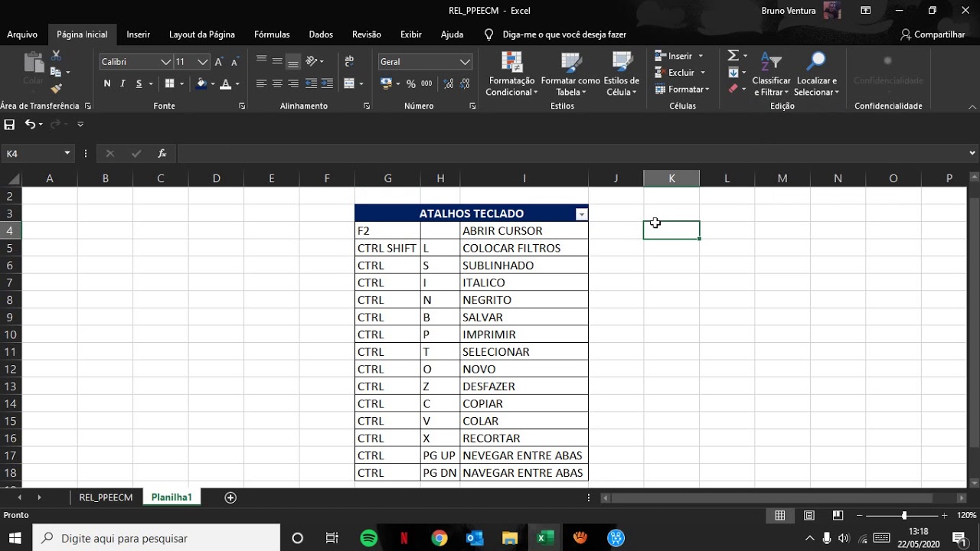Click the Fill down arrow icon
The width and height of the screenshot is (980, 551).
click(x=733, y=73)
